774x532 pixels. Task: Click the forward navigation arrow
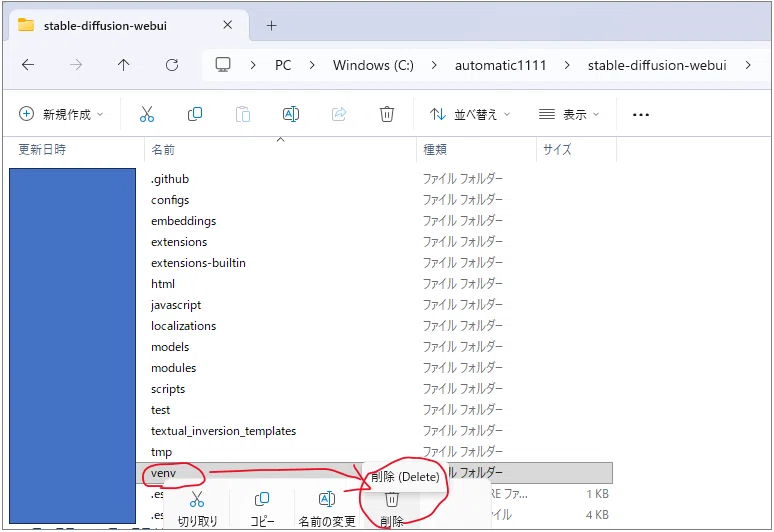(76, 65)
